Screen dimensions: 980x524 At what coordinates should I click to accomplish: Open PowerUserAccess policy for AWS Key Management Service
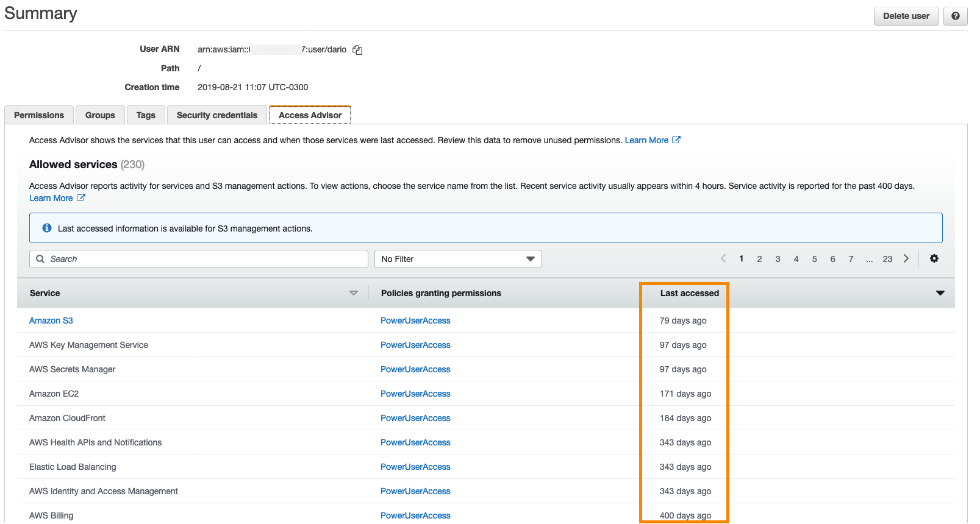pos(415,345)
